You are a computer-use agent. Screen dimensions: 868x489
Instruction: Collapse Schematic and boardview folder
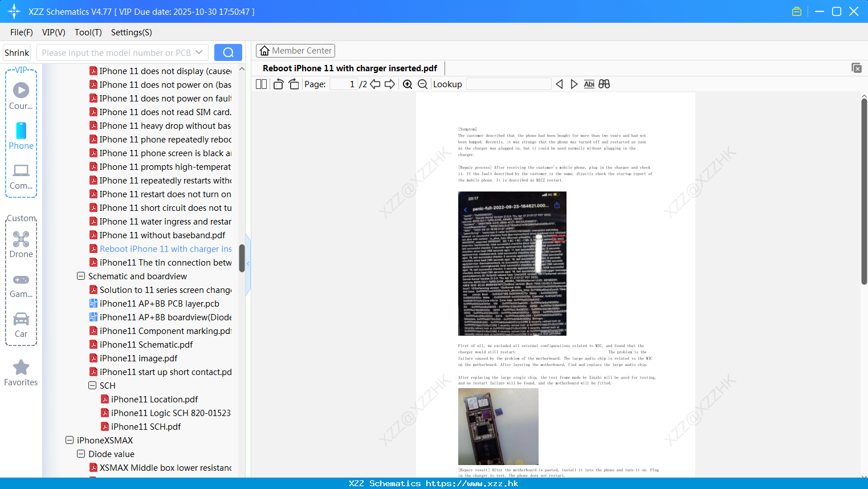pos(81,276)
